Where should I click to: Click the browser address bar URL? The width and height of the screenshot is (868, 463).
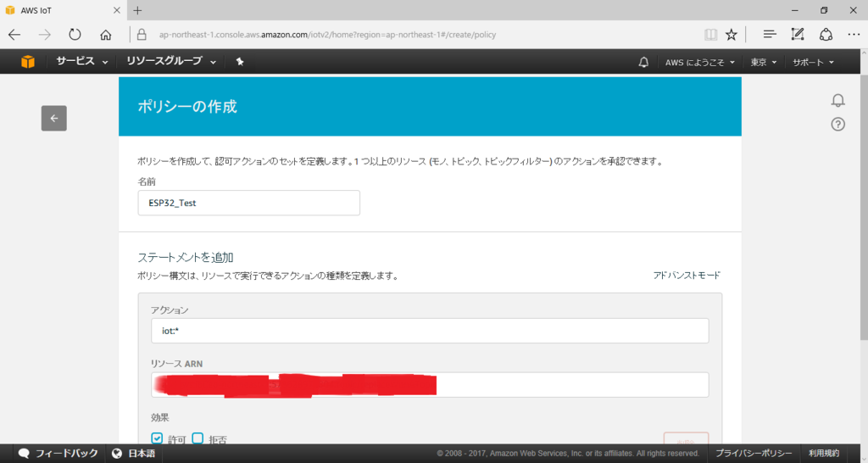tap(328, 34)
